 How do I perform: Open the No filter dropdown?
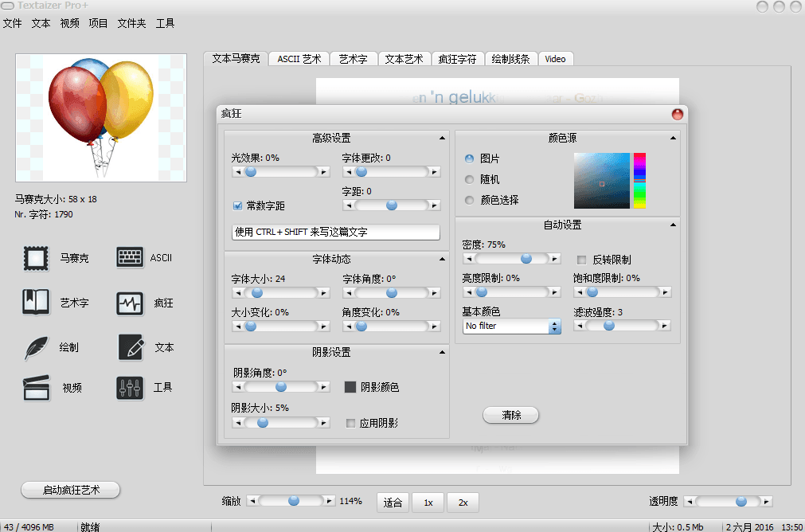tap(556, 326)
